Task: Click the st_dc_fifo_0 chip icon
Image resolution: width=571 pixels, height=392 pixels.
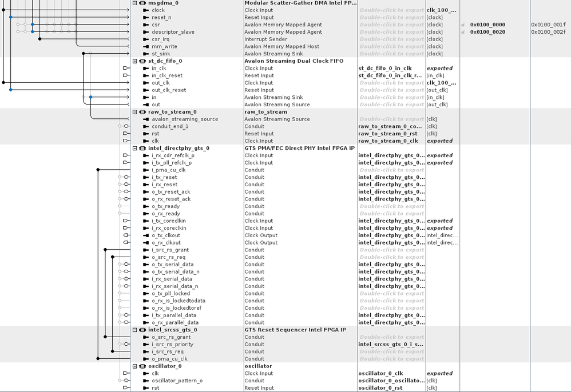Action: pyautogui.click(x=142, y=61)
